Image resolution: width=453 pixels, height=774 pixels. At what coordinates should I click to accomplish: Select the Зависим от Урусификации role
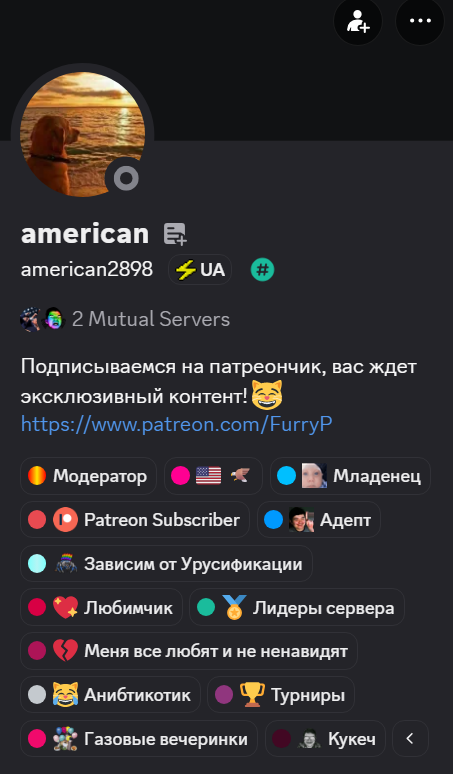point(166,564)
